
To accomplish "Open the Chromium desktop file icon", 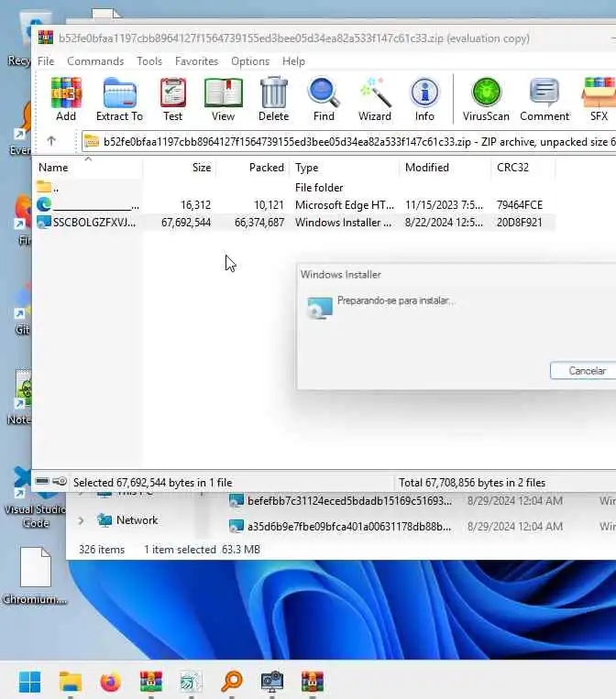I will click(x=35, y=575).
